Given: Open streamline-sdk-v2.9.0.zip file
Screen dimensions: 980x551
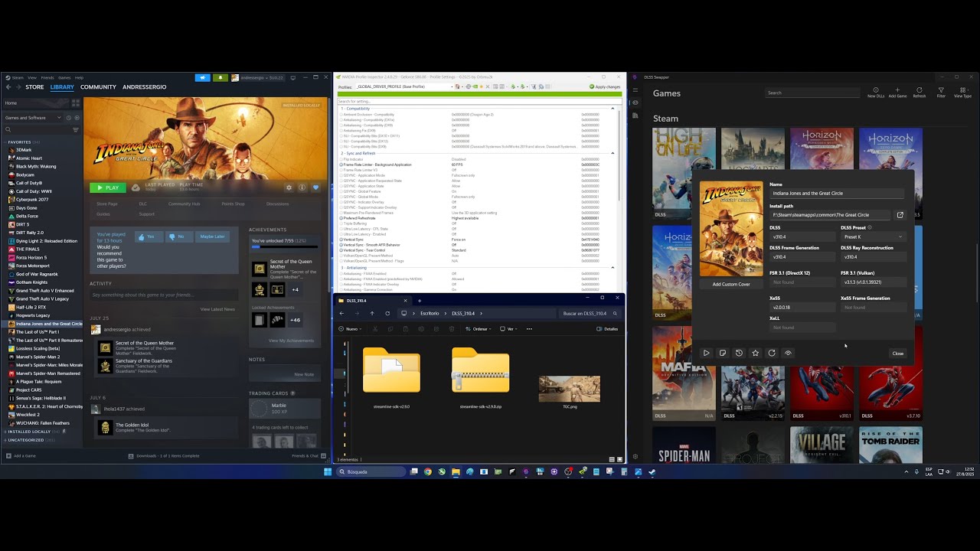Looking at the screenshot, I should pos(480,379).
